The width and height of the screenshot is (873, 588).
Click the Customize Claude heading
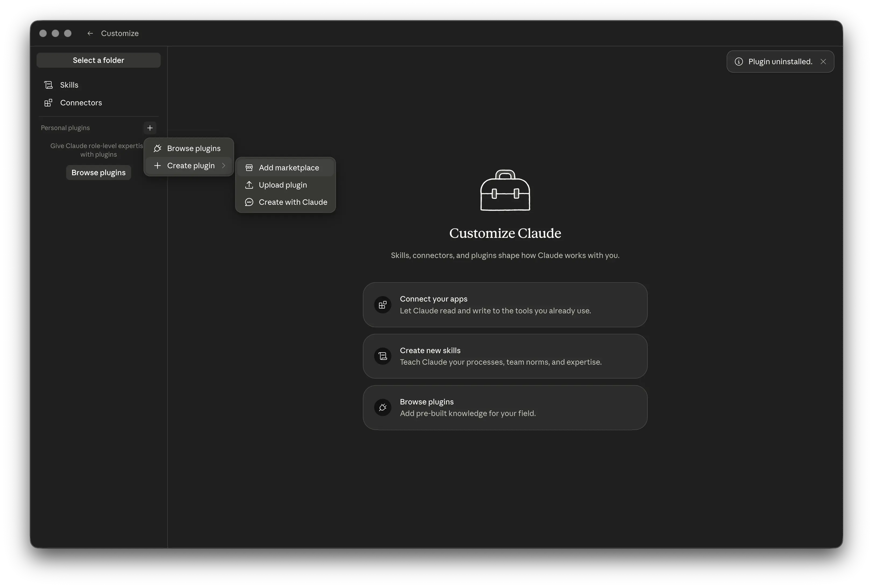coord(505,233)
